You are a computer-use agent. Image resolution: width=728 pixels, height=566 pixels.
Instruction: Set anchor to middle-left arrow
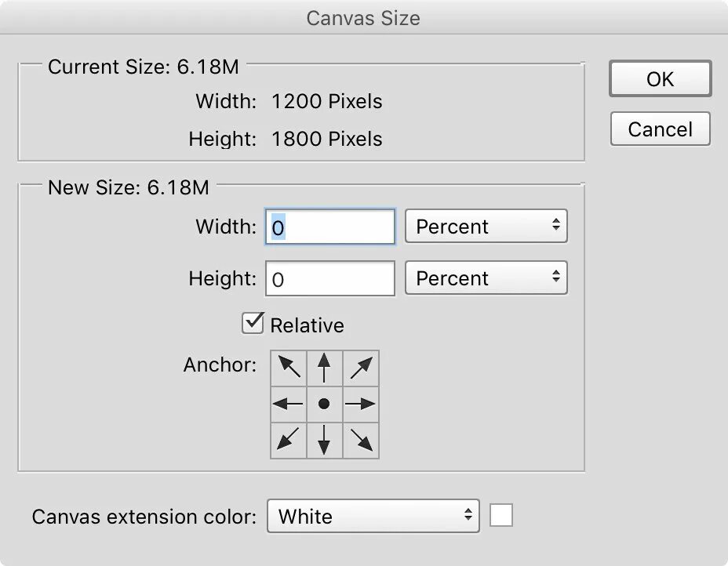point(288,405)
